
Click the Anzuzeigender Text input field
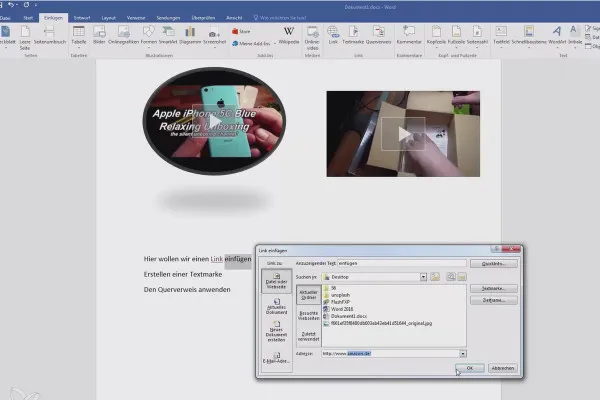click(401, 263)
